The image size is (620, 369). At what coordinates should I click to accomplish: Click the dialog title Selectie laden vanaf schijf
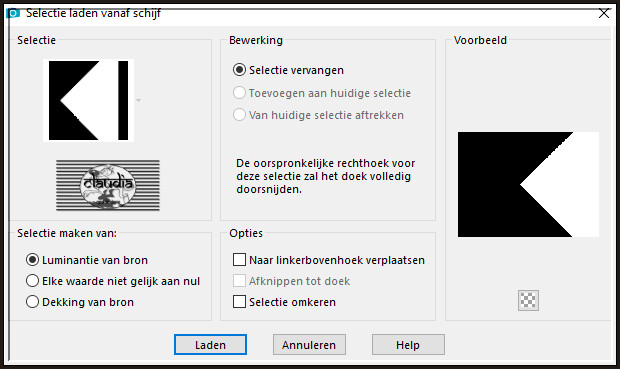(x=93, y=13)
